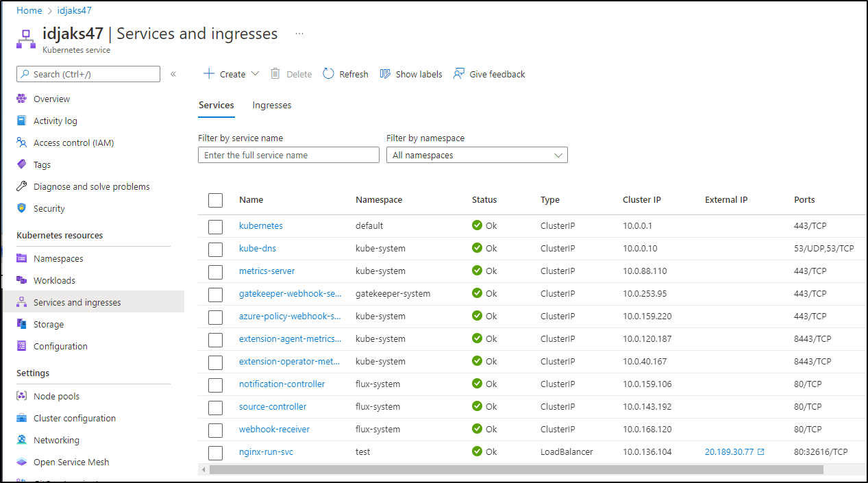Click the Access control (IAM) icon
This screenshot has height=483, width=868.
point(22,143)
